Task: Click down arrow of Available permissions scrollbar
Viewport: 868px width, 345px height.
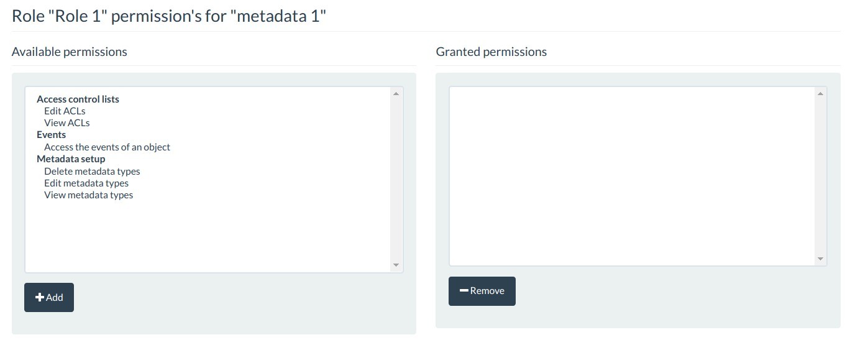Action: point(396,265)
